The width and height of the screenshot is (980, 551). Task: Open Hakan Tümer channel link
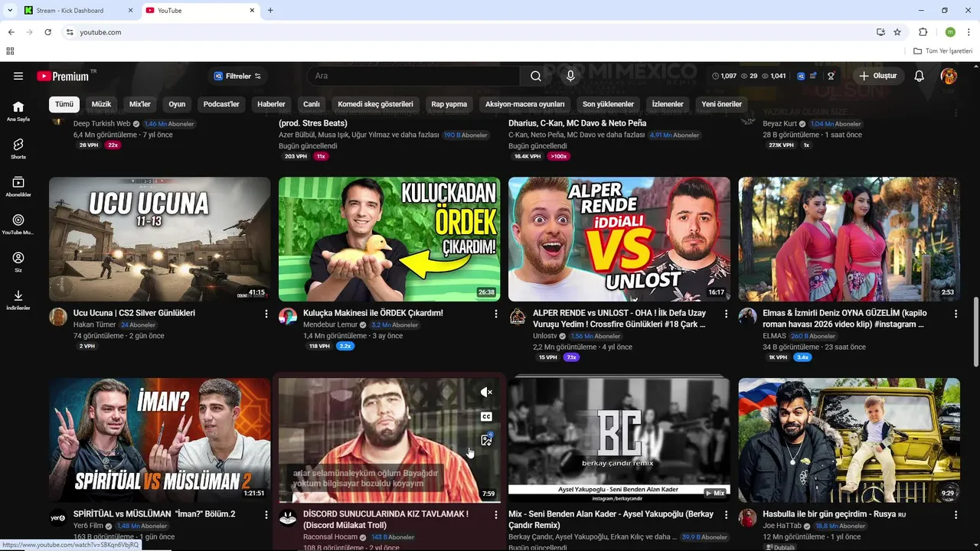[94, 324]
